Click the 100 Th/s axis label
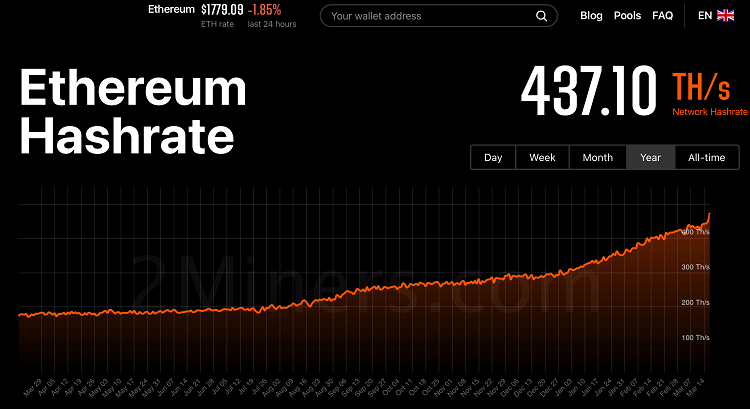Screen dimensions: 750x409 [x=695, y=338]
